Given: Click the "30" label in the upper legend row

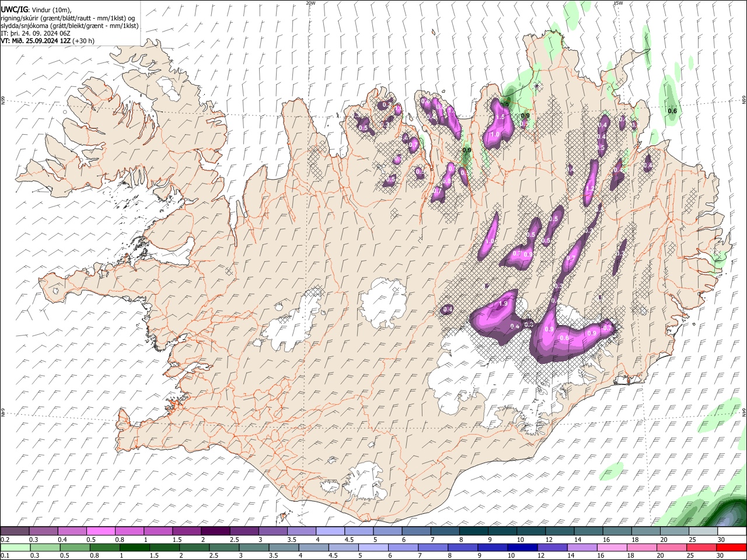Looking at the screenshot, I should coord(721,540).
